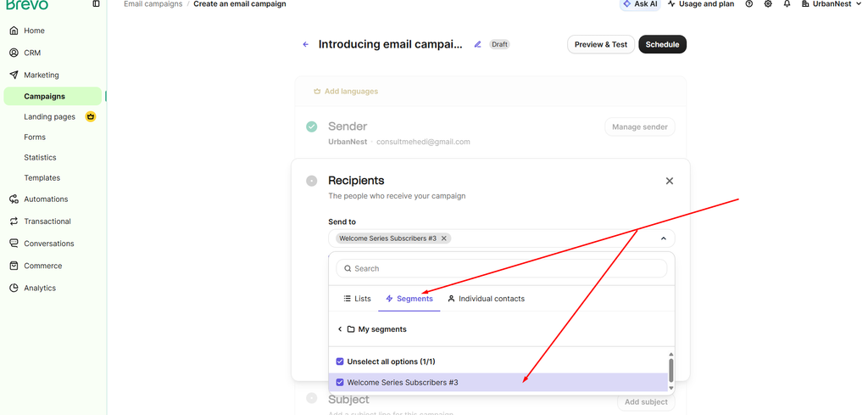This screenshot has width=868, height=415.
Task: Focus the recipients Search field
Action: [x=502, y=268]
